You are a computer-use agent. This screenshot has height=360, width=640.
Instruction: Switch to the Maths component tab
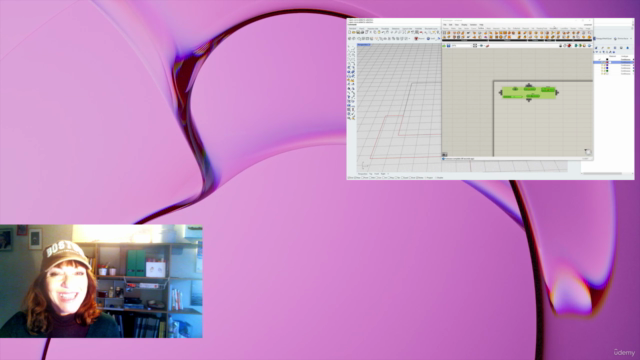(x=453, y=29)
